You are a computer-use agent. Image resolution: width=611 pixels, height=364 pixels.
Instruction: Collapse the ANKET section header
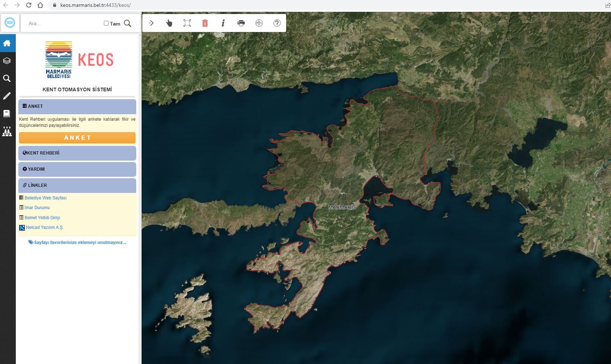click(77, 106)
